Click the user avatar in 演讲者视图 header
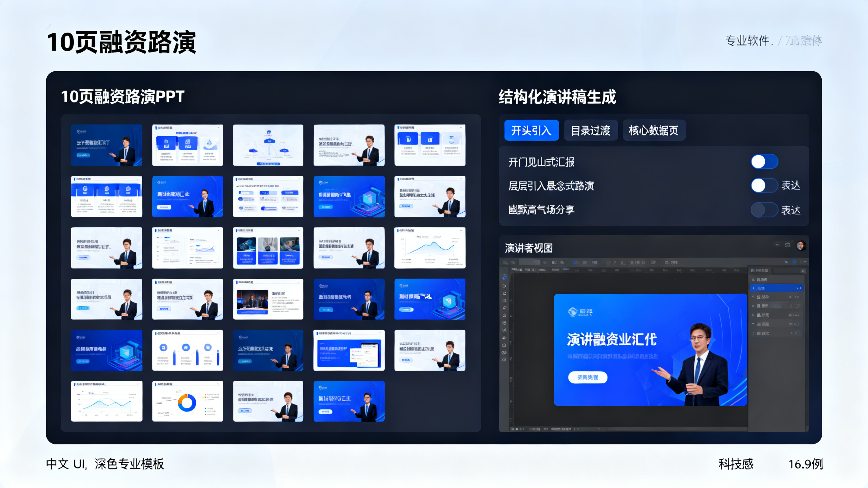Viewport: 868px width, 488px height. (801, 246)
